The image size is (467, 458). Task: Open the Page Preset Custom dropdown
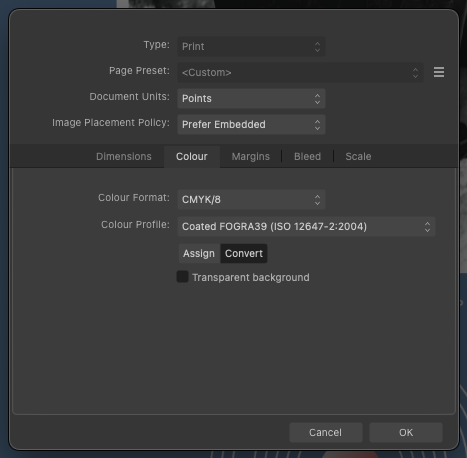[300, 72]
